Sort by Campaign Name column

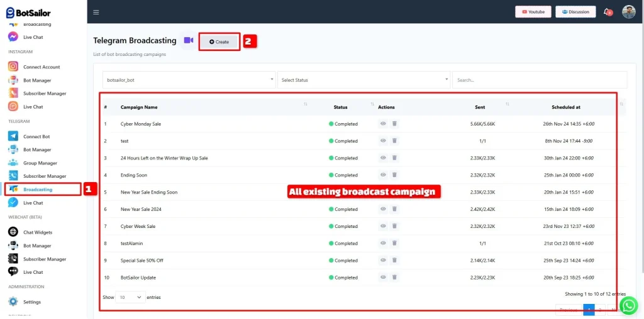[306, 104]
